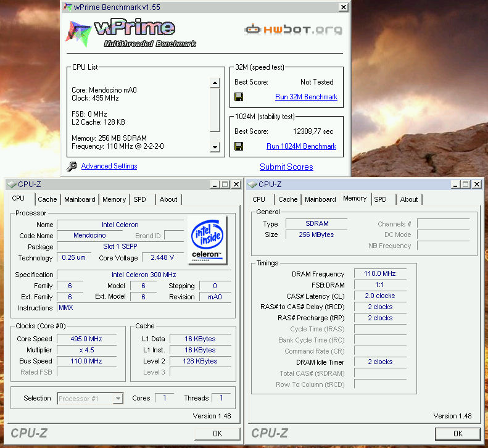The width and height of the screenshot is (488, 448).
Task: Click the Core Voltage value 2.448 V
Action: coord(162,257)
